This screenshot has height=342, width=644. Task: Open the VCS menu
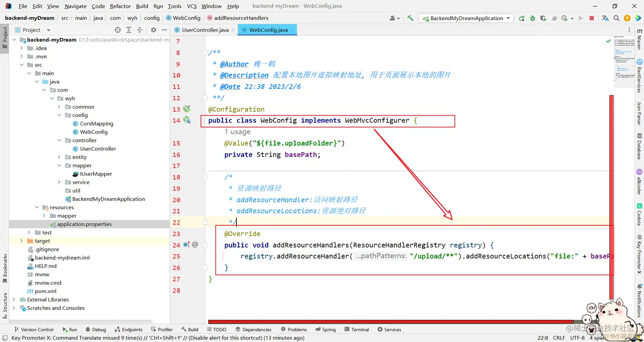tap(192, 6)
